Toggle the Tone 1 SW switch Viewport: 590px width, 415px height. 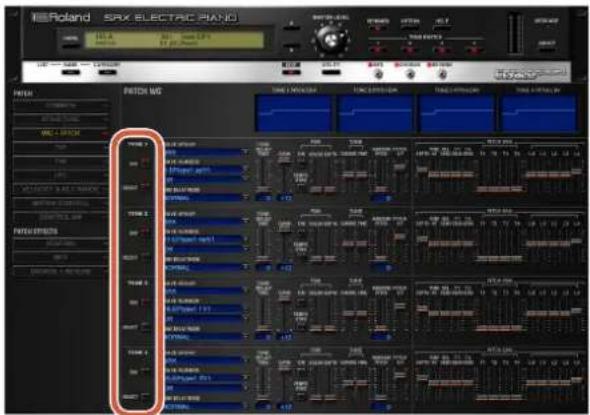tap(145, 163)
